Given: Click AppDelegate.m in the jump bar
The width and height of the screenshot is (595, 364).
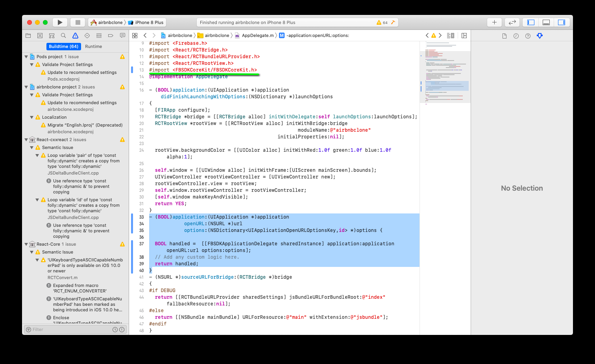Looking at the screenshot, I should tap(257, 35).
